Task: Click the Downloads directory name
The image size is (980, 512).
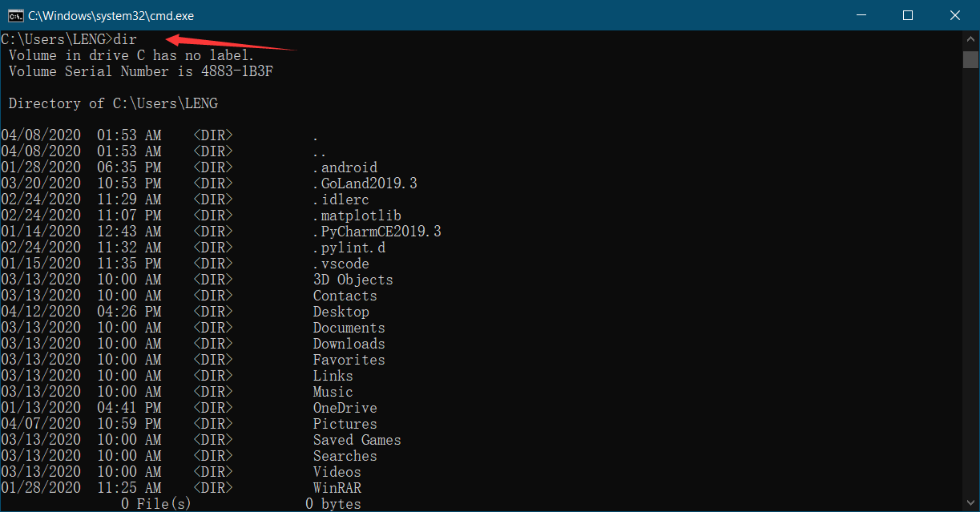Action: click(349, 344)
